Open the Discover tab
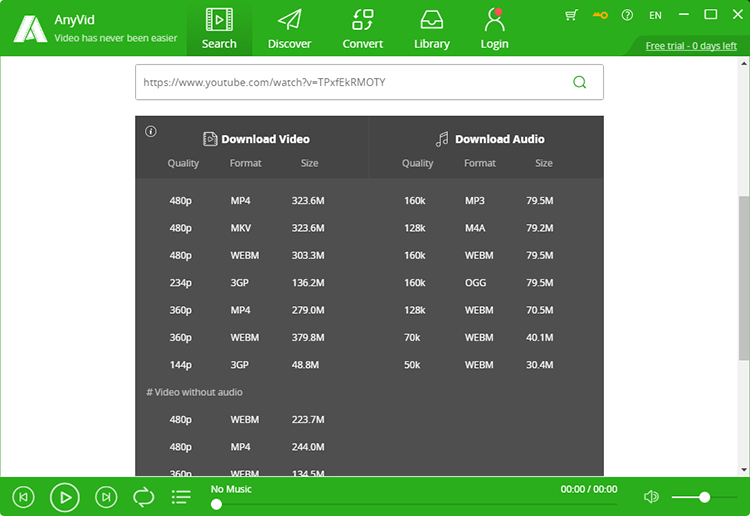Viewport: 750px width, 516px height. (289, 29)
